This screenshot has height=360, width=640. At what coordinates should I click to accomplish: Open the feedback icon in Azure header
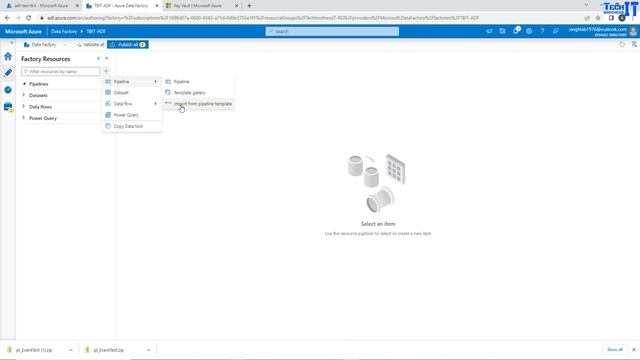tap(556, 31)
